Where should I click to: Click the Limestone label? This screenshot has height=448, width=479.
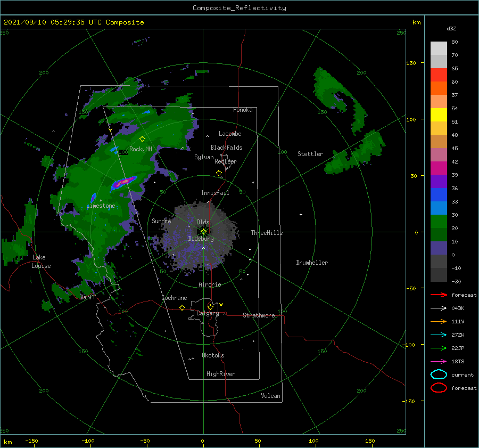tap(101, 206)
